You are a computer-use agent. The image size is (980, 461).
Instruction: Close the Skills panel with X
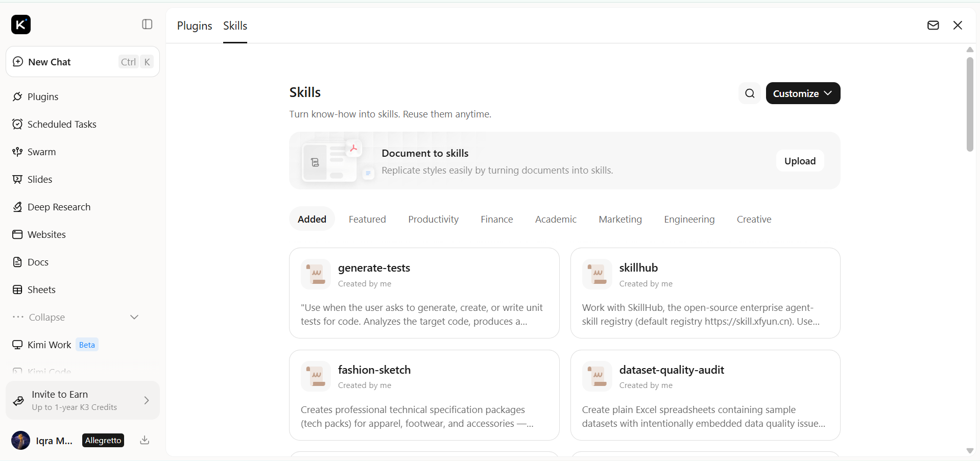tap(958, 25)
